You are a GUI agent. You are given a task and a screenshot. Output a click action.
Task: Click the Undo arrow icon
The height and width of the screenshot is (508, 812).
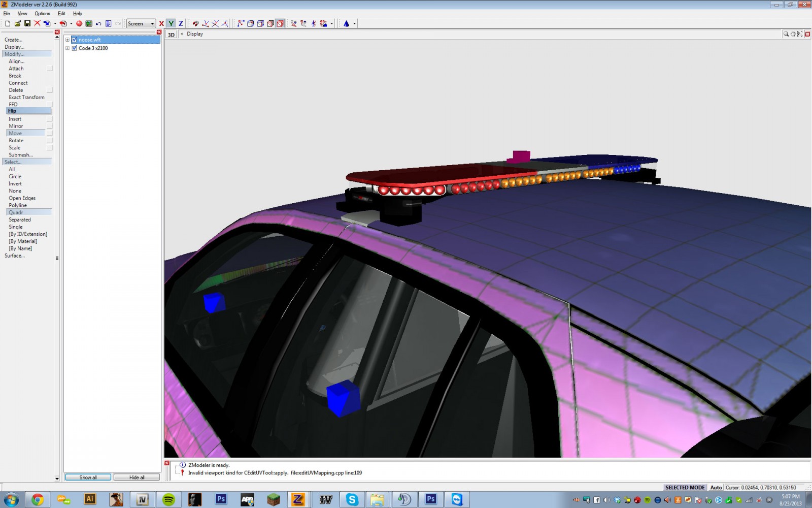pos(98,23)
